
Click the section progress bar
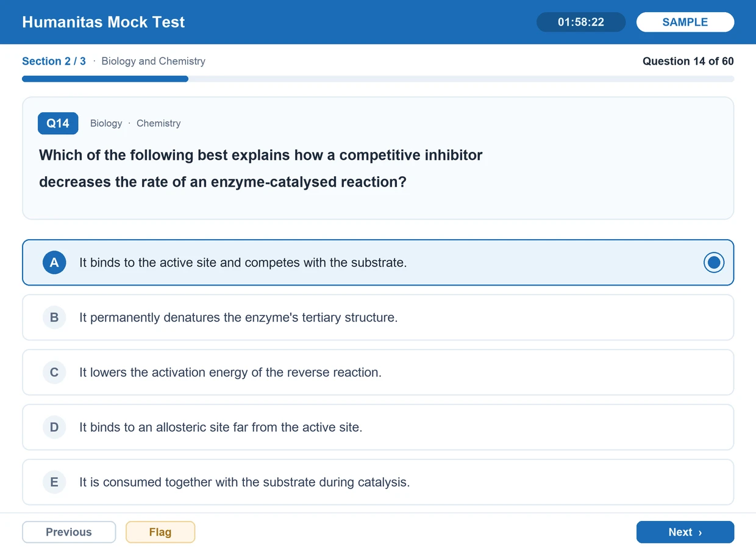(x=378, y=79)
